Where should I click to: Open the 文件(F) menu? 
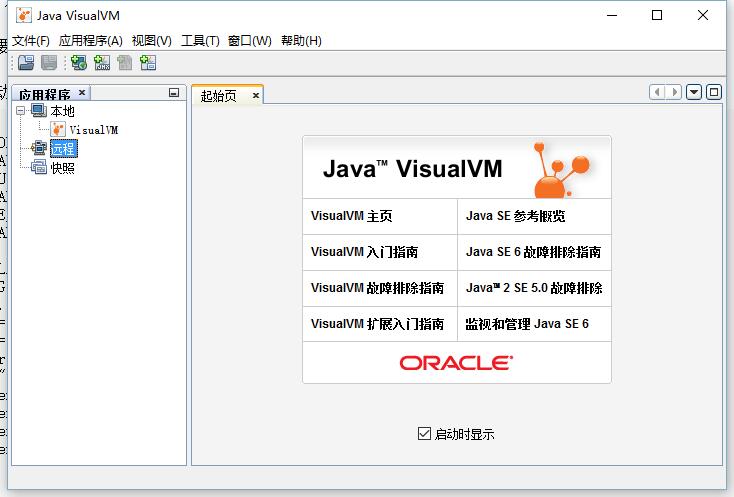click(30, 41)
